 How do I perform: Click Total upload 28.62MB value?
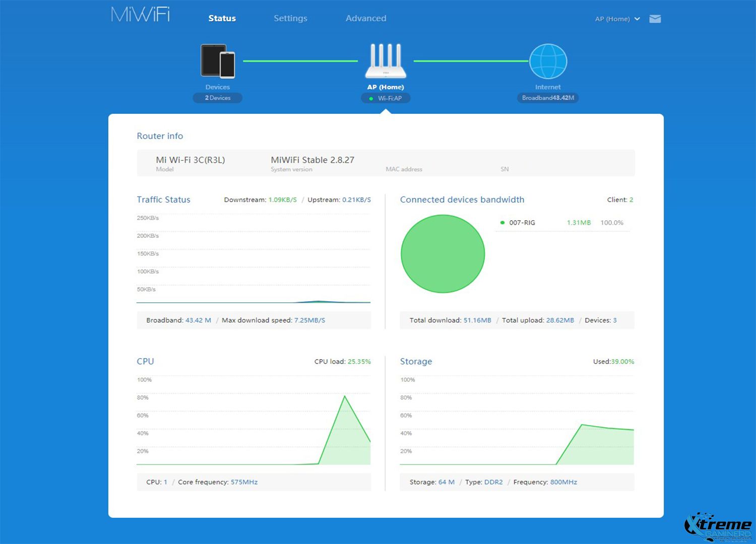[x=560, y=320]
